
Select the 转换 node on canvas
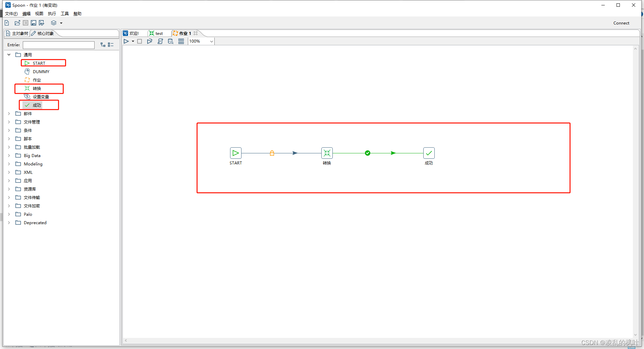327,153
